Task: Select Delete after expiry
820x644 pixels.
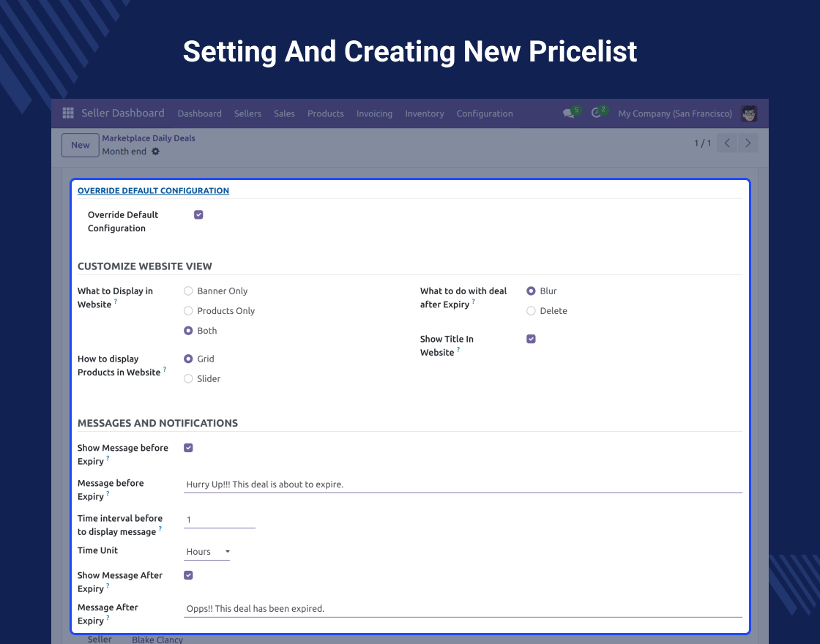Action: point(531,311)
